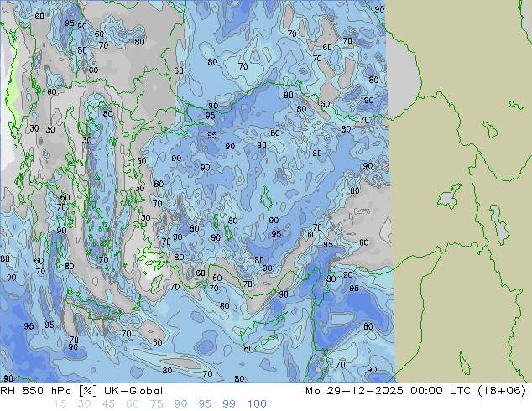Click the legend value 99
This screenshot has width=532, height=411.
pyautogui.click(x=229, y=404)
